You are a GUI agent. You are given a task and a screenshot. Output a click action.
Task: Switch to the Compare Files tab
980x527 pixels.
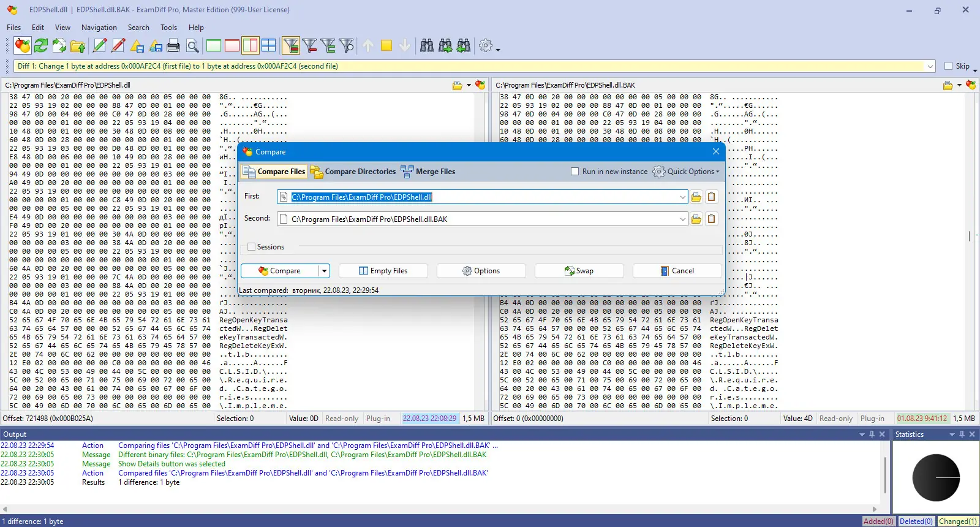click(x=274, y=172)
